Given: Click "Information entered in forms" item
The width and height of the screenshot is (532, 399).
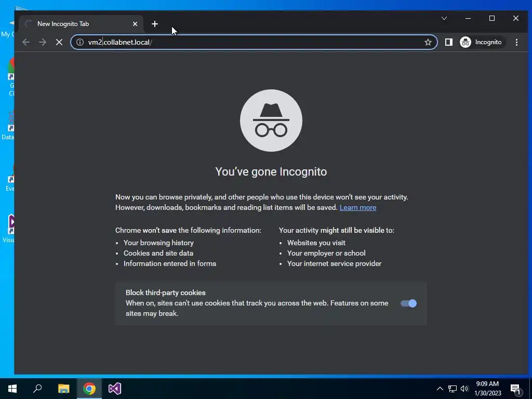Looking at the screenshot, I should (x=170, y=263).
